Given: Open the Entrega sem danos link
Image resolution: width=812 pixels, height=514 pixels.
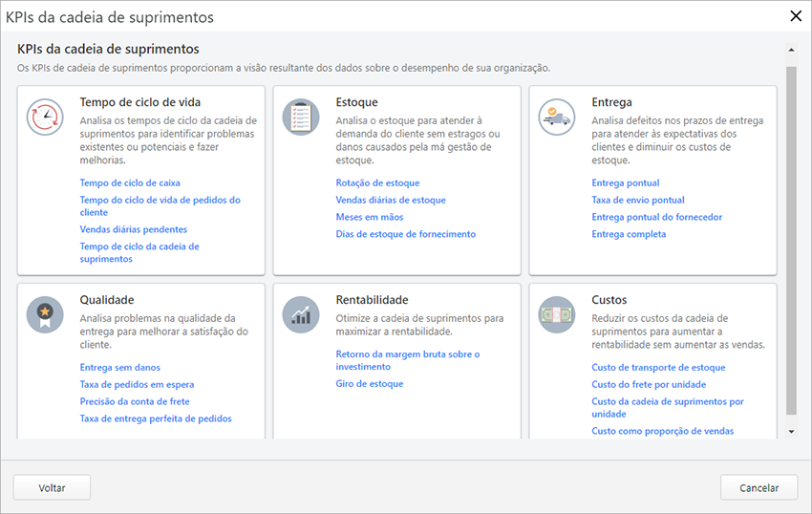Looking at the screenshot, I should pos(120,367).
